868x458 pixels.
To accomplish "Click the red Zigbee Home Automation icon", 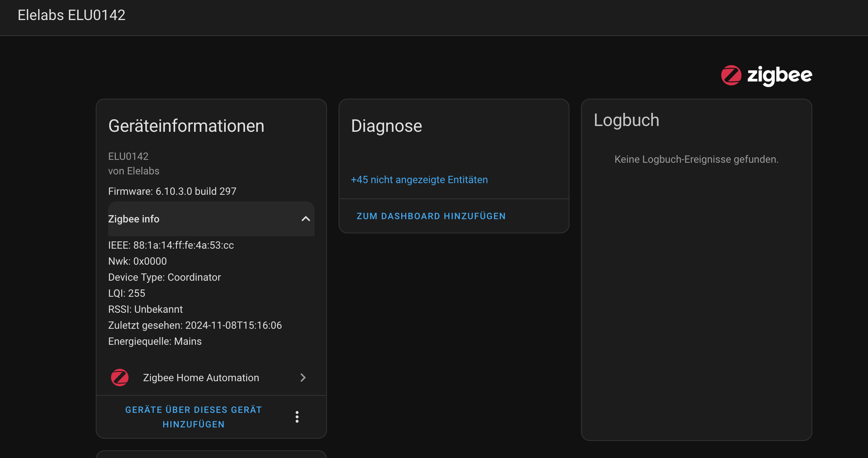I will [x=120, y=378].
